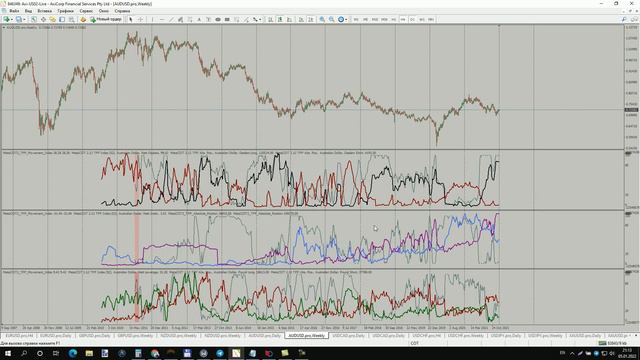Select the crosshair tool
The height and width of the screenshot is (360, 640).
140,19
